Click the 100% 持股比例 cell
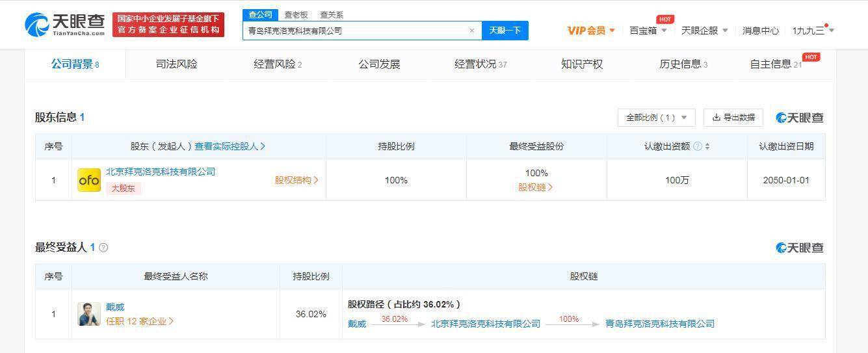The image size is (868, 353). click(396, 180)
